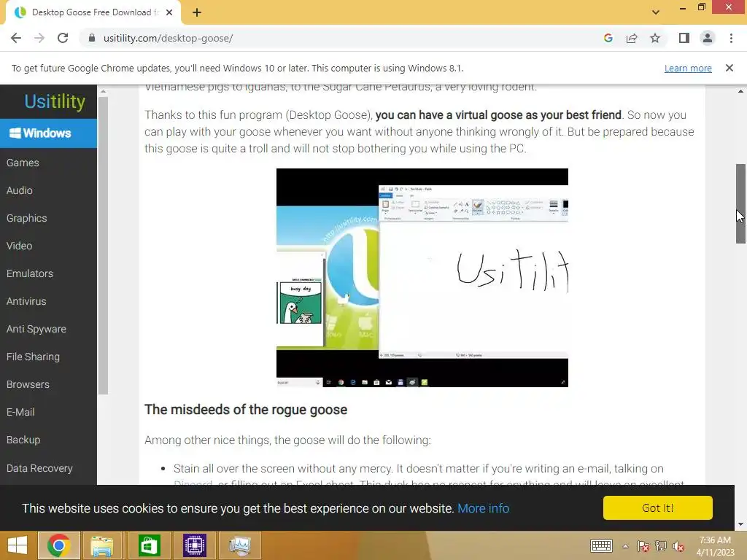747x560 pixels.
Task: Open the monitor chart taskbar app
Action: point(240,545)
